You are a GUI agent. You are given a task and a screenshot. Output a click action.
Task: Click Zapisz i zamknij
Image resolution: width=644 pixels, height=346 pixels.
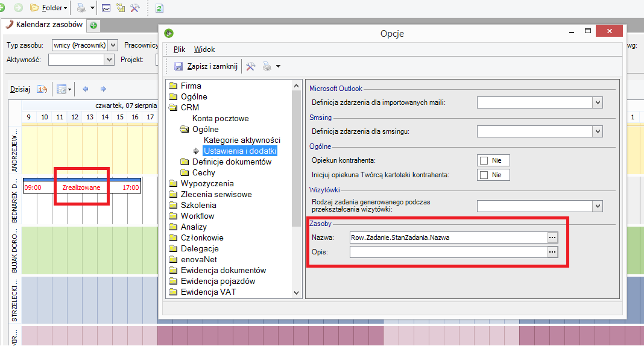206,66
